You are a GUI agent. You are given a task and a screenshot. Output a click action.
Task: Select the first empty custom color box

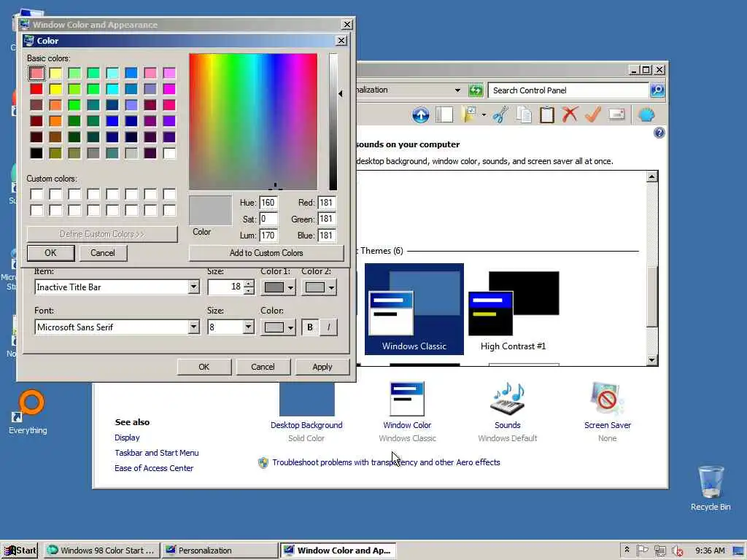coord(36,194)
